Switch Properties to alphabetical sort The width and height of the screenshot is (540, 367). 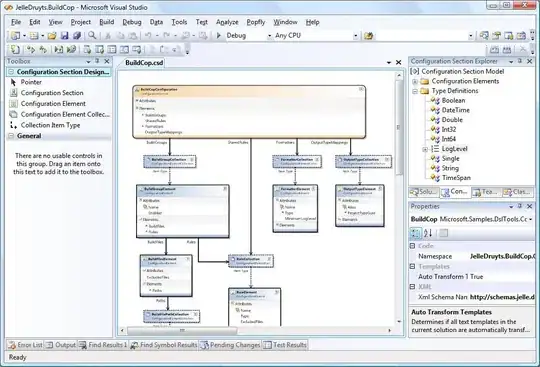click(428, 233)
